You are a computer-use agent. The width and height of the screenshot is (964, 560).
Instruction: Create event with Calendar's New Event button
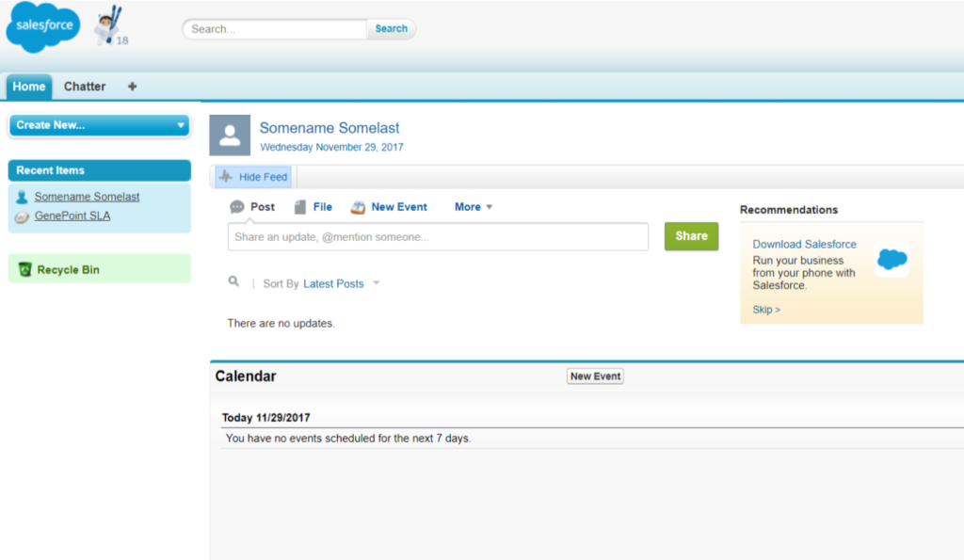[594, 376]
